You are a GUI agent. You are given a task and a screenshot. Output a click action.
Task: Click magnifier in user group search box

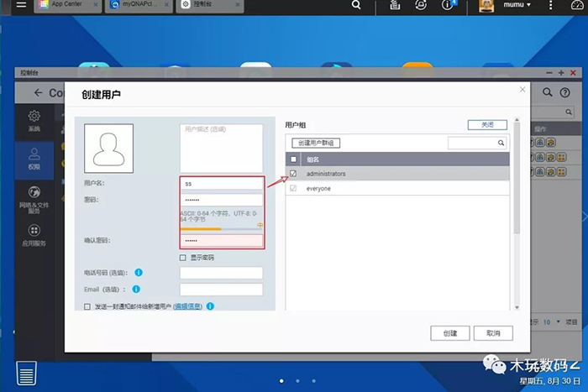click(501, 143)
